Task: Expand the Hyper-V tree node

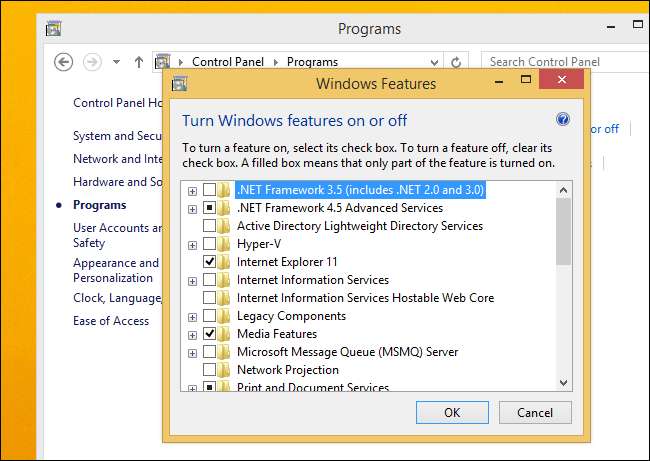Action: (192, 244)
